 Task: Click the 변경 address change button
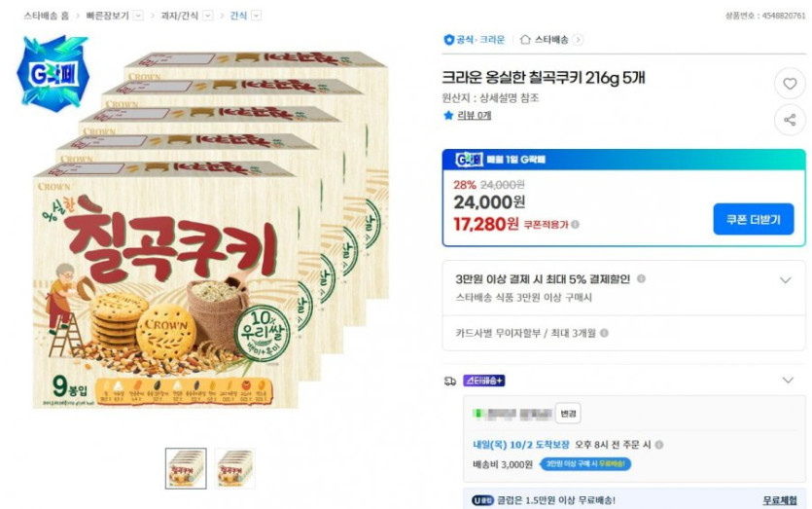tap(568, 413)
